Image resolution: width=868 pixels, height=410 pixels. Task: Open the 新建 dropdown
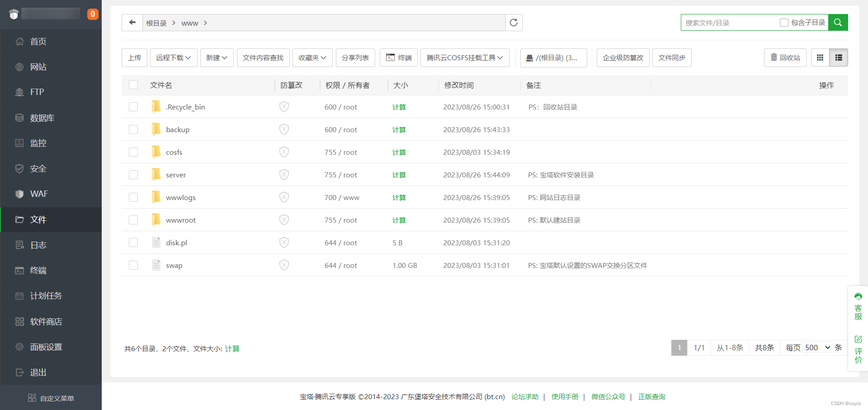[217, 57]
